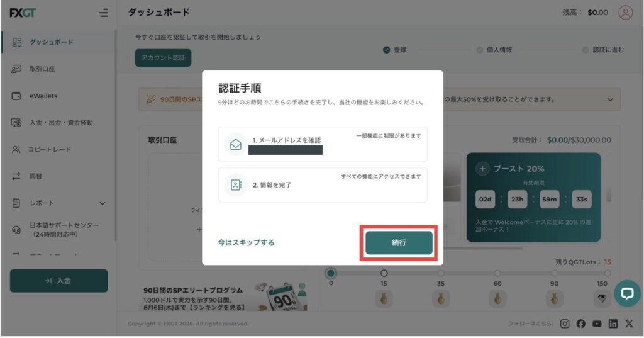Image resolution: width=644 pixels, height=338 pixels.
Task: Click the ダッシュボード grid icon
Action: pyautogui.click(x=17, y=42)
